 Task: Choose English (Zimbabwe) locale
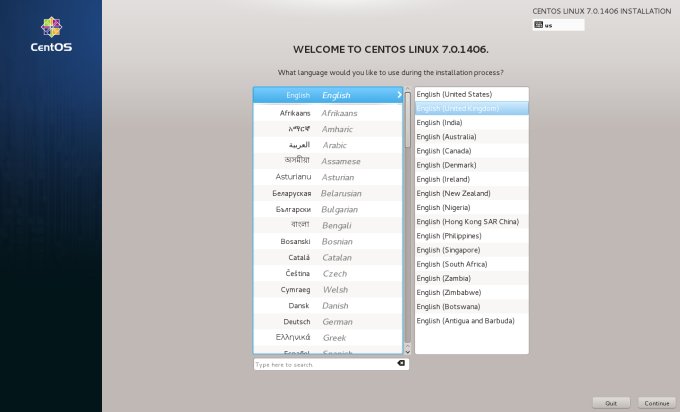tap(472, 292)
